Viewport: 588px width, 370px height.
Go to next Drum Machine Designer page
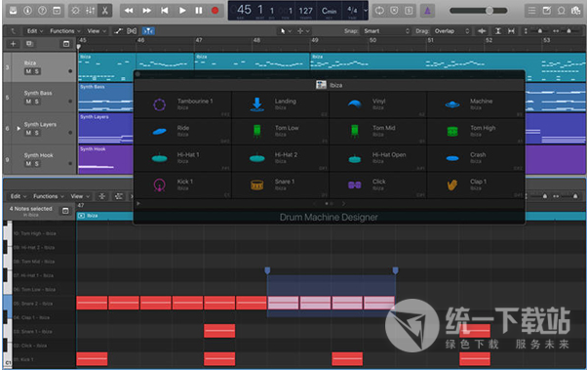point(343,203)
